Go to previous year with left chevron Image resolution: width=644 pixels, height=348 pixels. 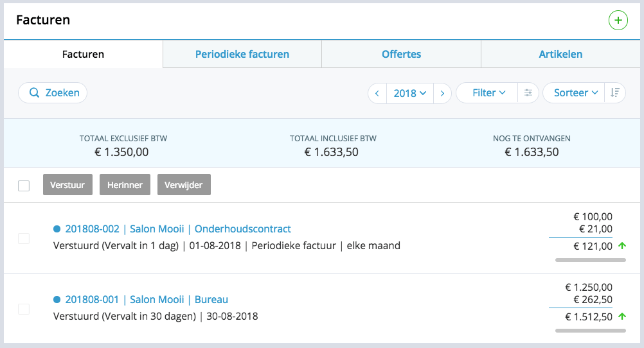point(377,93)
